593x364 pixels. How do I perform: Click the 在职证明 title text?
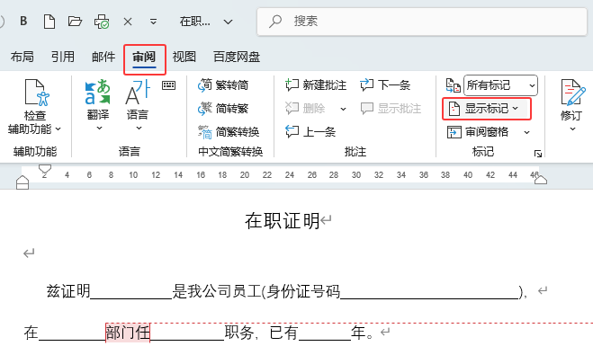(283, 221)
